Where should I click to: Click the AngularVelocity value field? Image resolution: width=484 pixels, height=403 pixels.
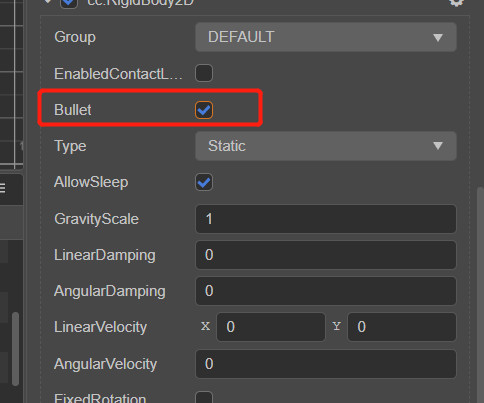pos(326,364)
